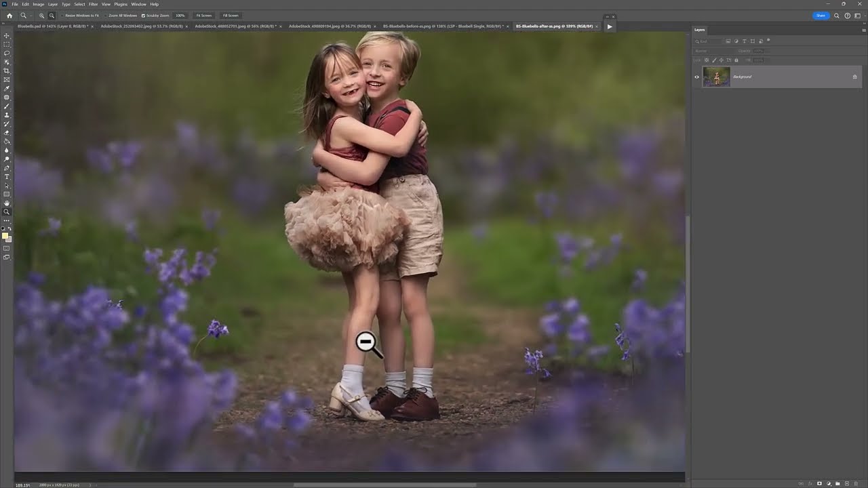The width and height of the screenshot is (868, 488).
Task: Select the Rectangle shape tool
Action: [x=7, y=194]
